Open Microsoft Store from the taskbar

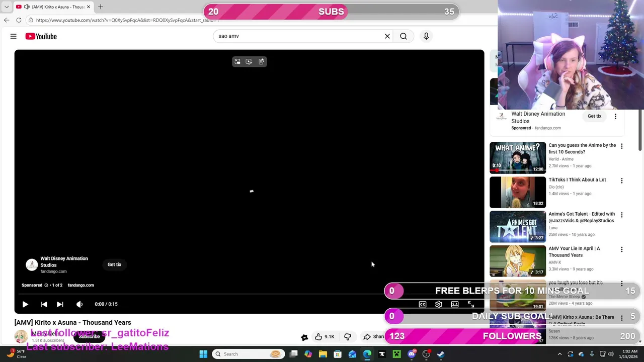click(x=338, y=354)
